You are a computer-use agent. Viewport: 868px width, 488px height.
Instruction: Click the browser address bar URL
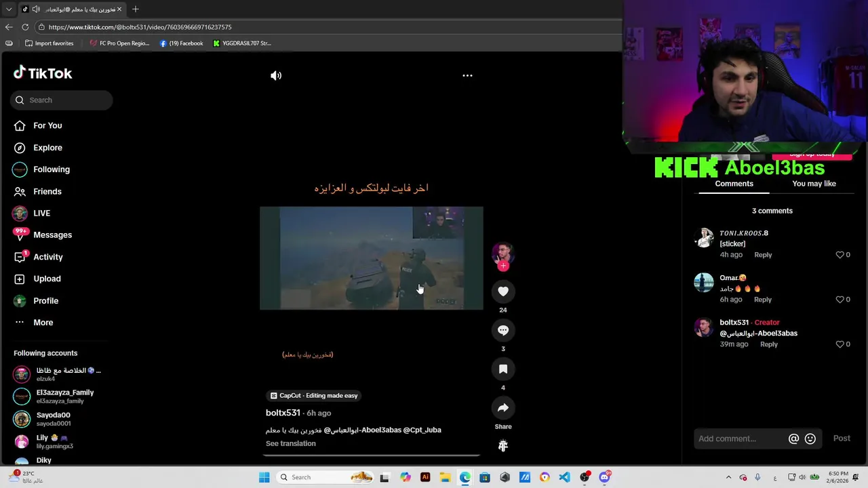click(x=140, y=27)
